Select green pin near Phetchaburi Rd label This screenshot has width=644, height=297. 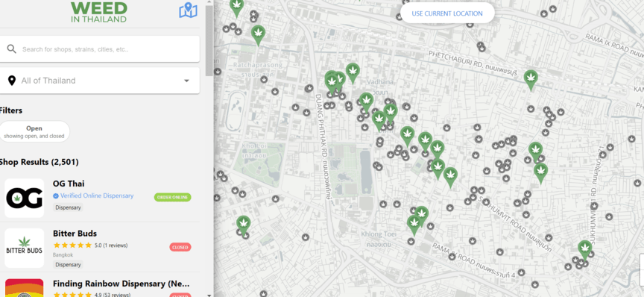tap(531, 79)
